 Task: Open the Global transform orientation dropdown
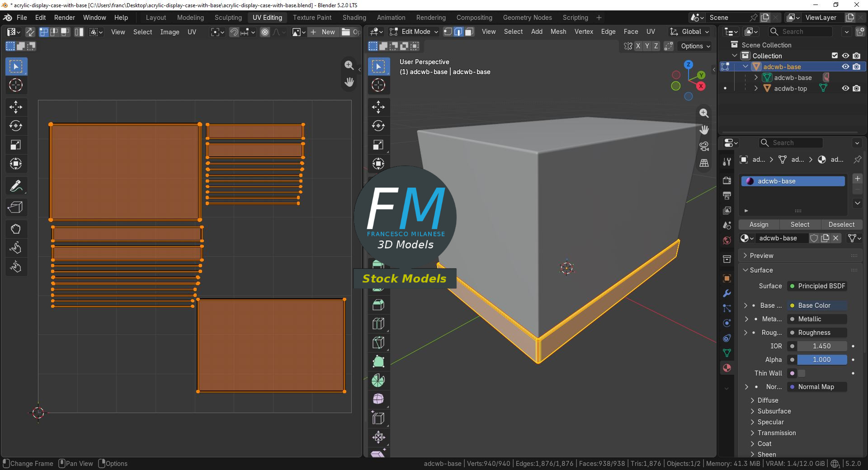pyautogui.click(x=690, y=32)
